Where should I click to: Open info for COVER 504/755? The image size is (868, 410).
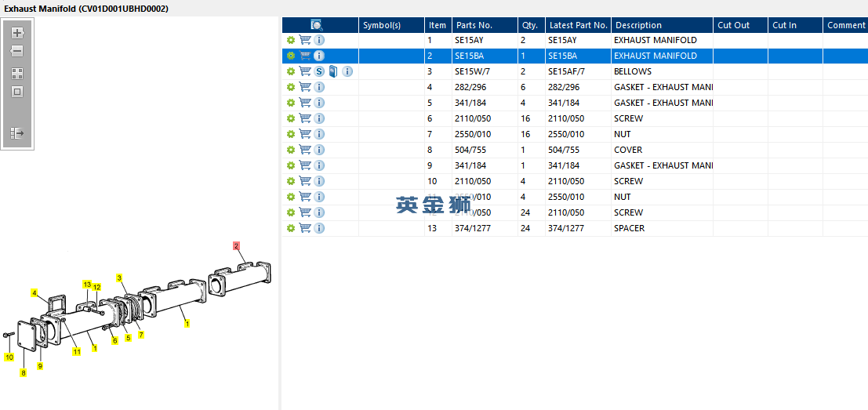(x=319, y=150)
